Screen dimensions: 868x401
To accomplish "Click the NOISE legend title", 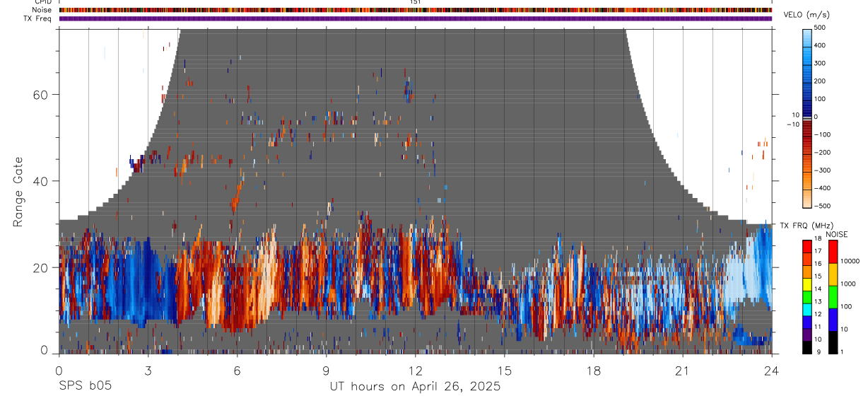I will 836,235.
